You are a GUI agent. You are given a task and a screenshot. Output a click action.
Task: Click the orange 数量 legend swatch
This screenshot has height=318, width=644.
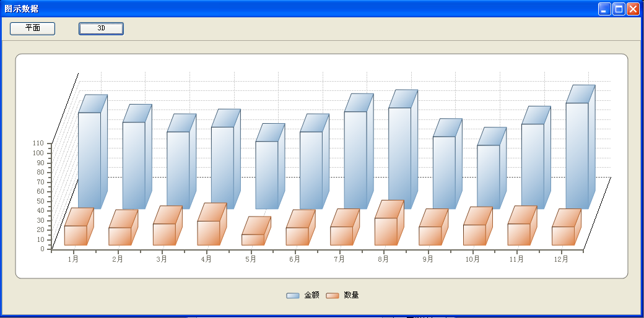pos(333,296)
